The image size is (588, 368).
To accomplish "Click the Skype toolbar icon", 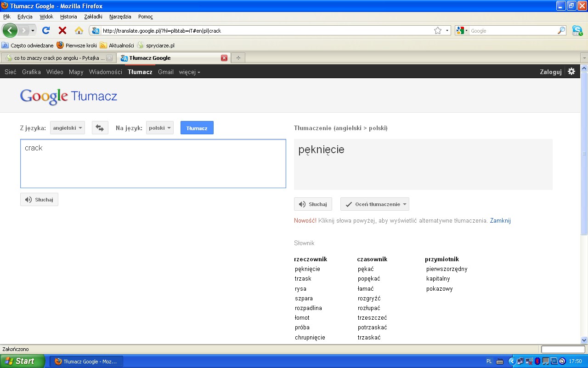I will coord(577,31).
